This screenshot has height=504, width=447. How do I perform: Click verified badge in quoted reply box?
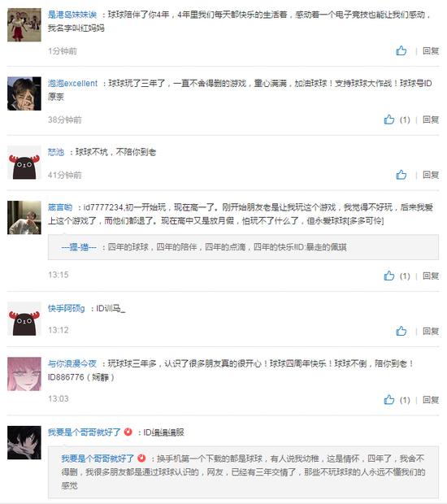point(141,458)
